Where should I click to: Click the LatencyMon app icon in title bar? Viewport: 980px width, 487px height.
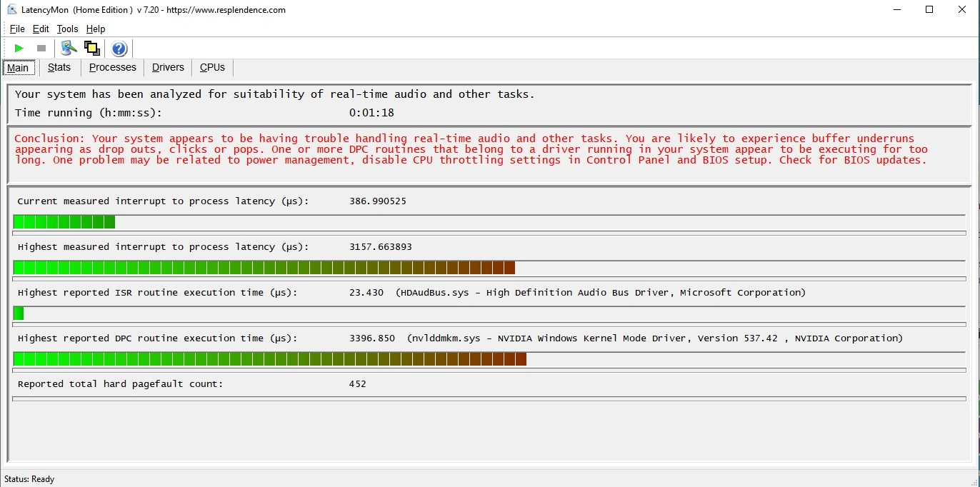[12, 9]
